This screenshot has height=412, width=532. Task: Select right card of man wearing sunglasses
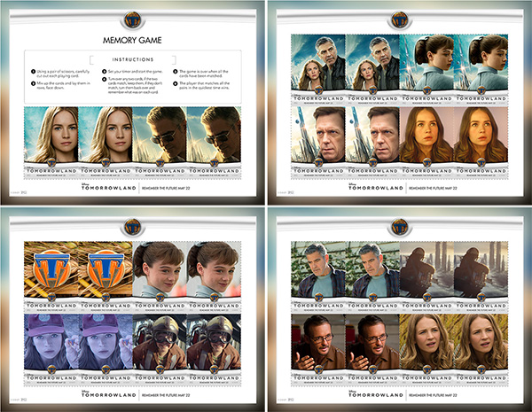214,143
